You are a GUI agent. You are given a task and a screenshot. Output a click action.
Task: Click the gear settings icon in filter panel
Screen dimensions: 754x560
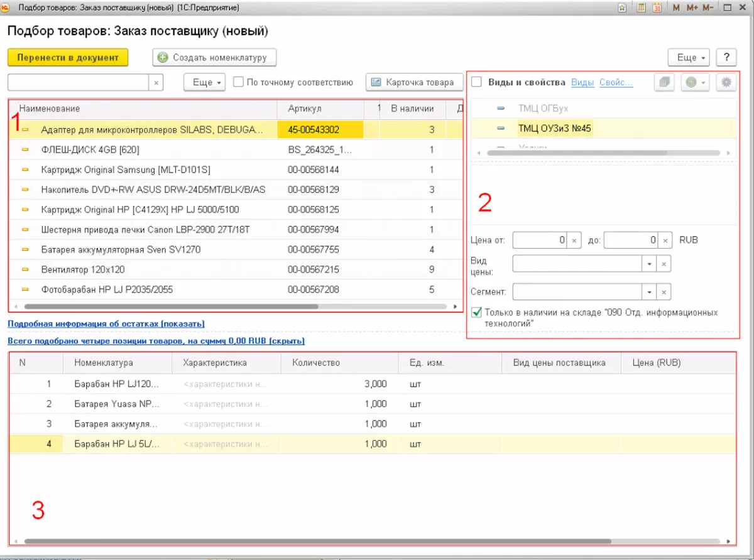coord(727,82)
